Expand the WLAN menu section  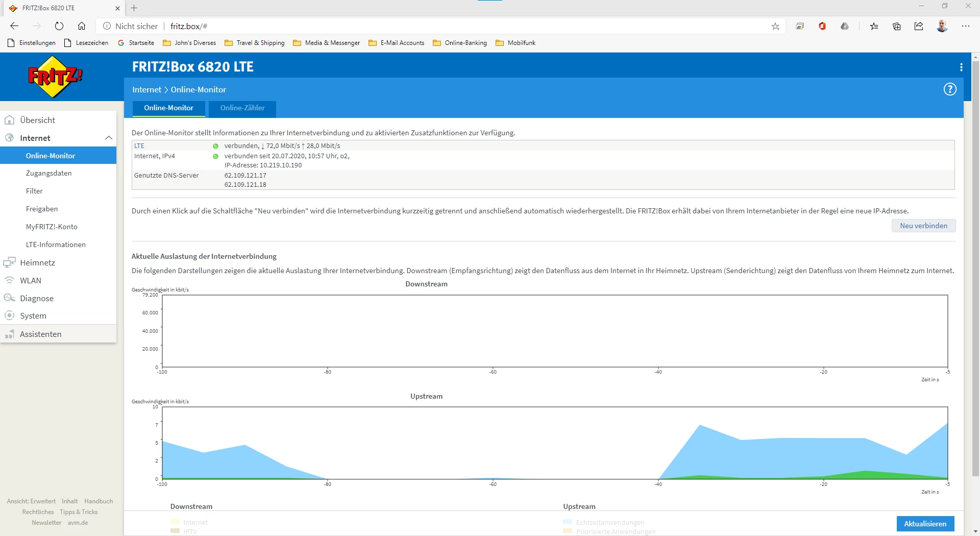coord(31,280)
